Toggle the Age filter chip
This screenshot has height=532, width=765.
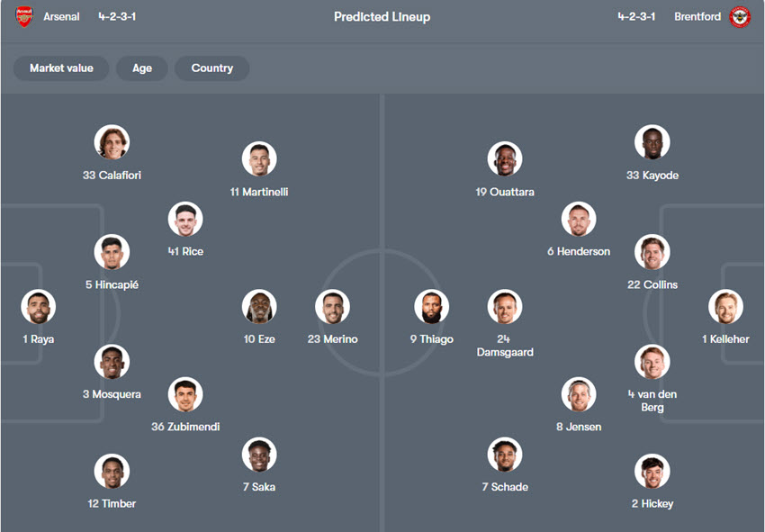point(142,68)
